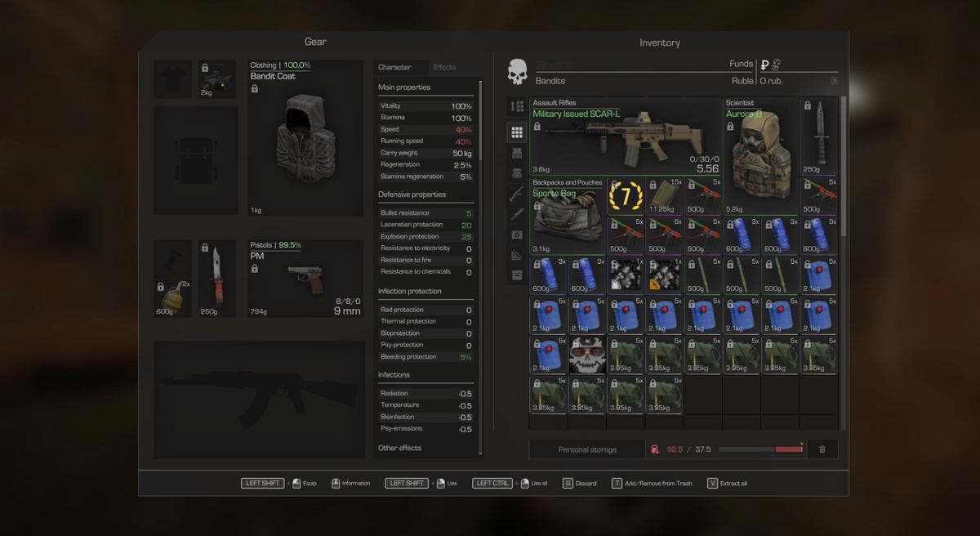Viewport: 980px width, 536px height.
Task: Select the 15x stack weighing 11.25kg
Action: coord(666,197)
